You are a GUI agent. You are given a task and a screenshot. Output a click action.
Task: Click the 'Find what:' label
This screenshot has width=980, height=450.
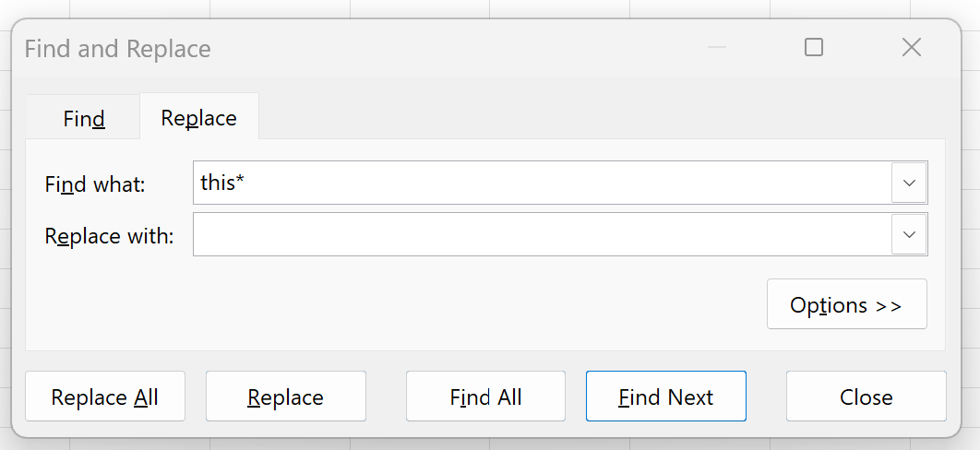click(95, 184)
